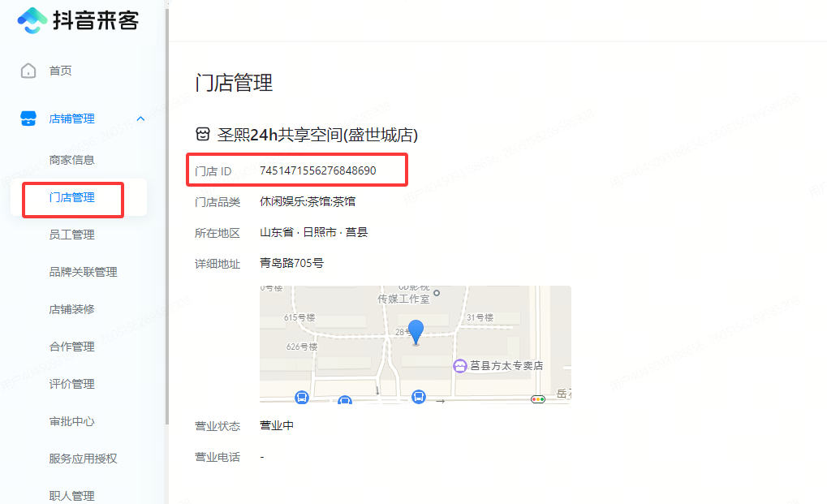Select 门店管理 submenu item
The image size is (827, 504).
[x=71, y=197]
